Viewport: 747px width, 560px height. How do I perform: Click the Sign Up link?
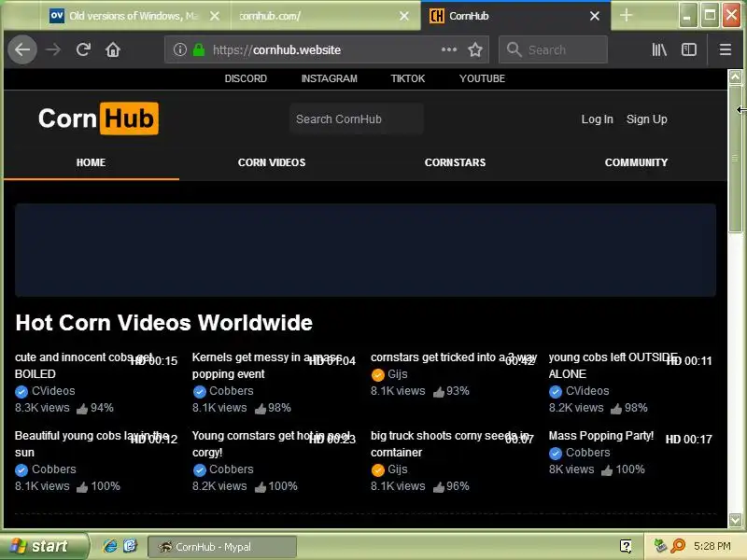coord(646,119)
